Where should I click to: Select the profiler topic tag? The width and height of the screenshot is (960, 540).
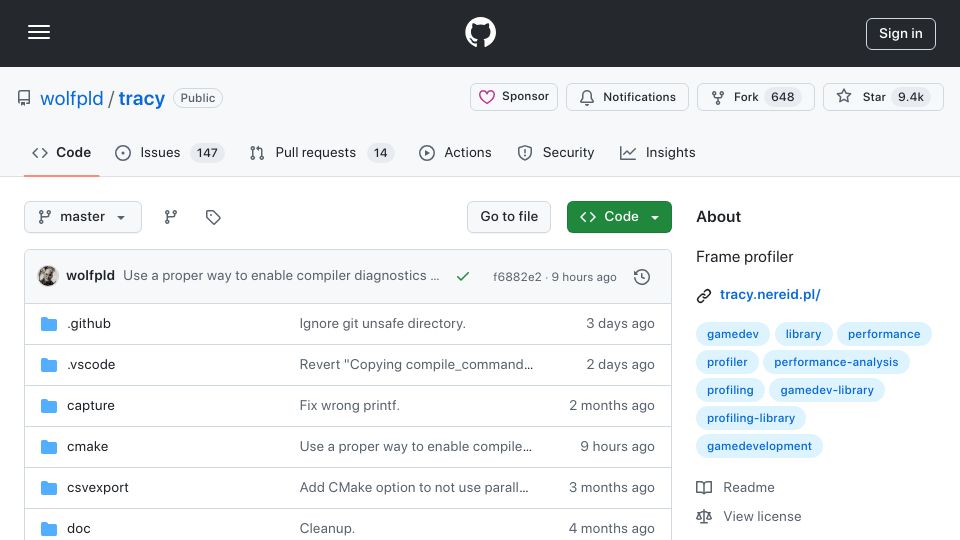pyautogui.click(x=727, y=362)
